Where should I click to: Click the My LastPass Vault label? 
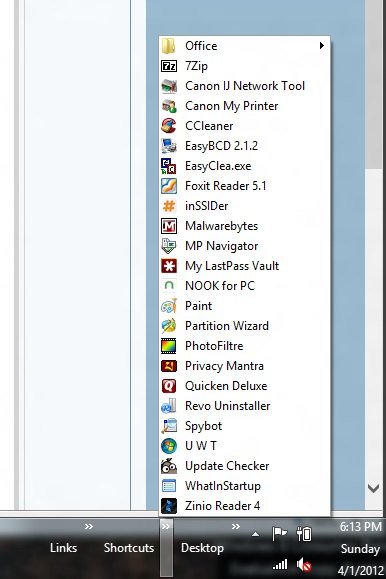click(x=232, y=266)
